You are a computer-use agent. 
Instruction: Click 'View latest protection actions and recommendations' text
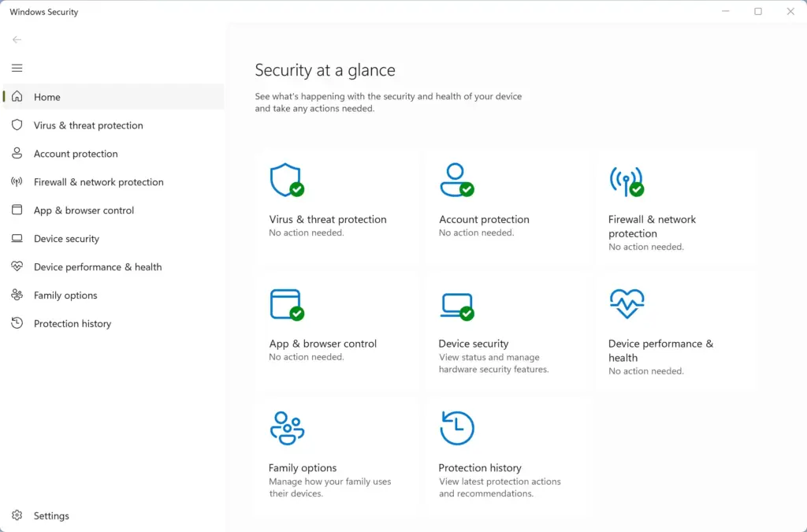pyautogui.click(x=500, y=487)
